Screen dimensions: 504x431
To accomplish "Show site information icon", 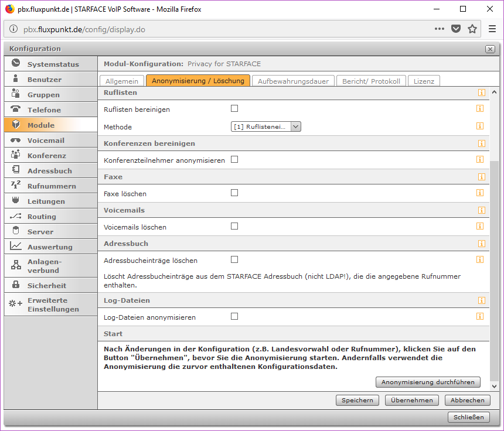I will click(x=13, y=29).
